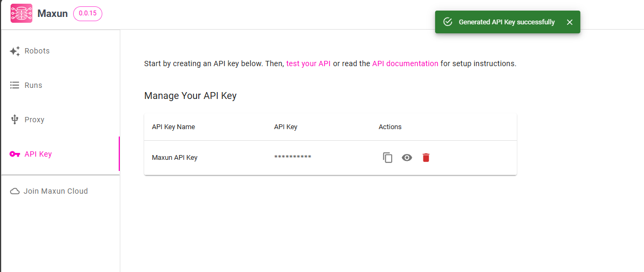
Task: Switch to the Runs tab
Action: point(60,85)
